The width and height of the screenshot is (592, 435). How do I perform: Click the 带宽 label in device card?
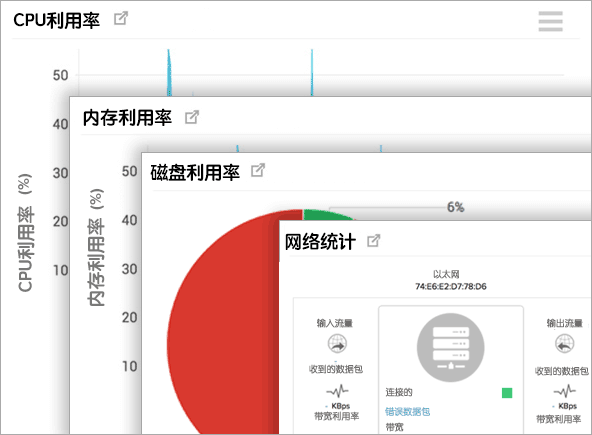point(394,427)
